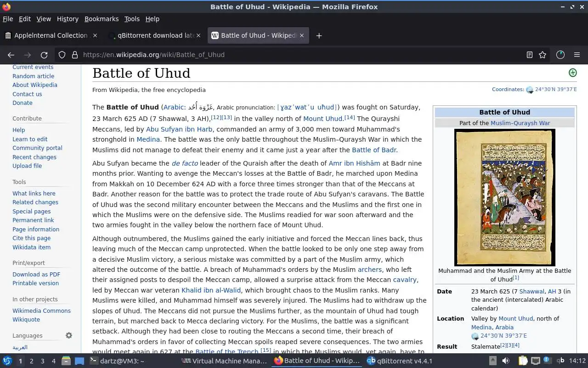Open the Recent changes link
The height and width of the screenshot is (368, 588).
(x=34, y=157)
